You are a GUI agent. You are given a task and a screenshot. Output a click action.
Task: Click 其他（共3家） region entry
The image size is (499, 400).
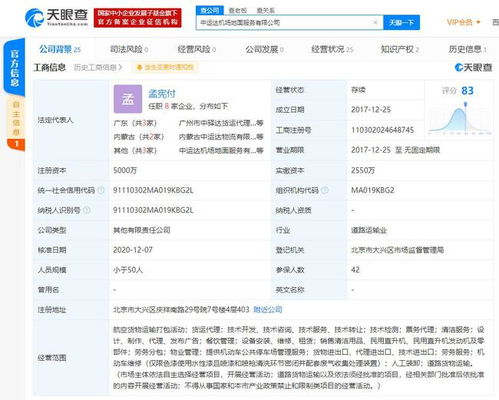click(x=135, y=150)
